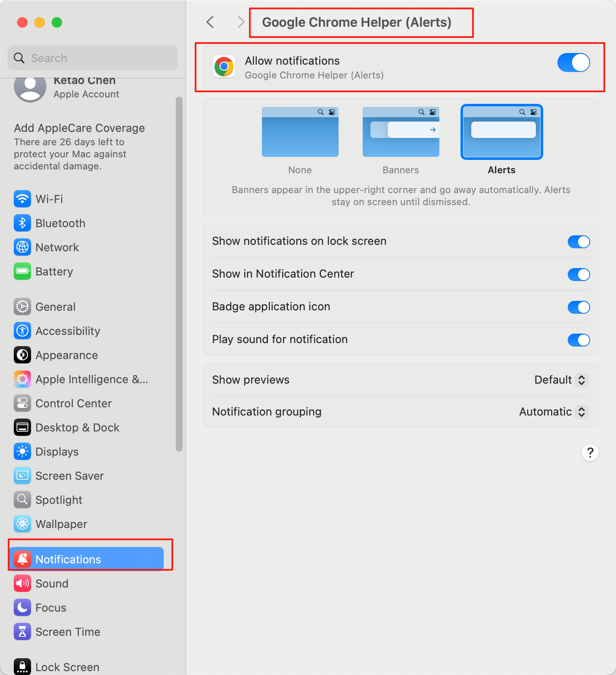
Task: Turn off Badge application icon switch
Action: 579,307
